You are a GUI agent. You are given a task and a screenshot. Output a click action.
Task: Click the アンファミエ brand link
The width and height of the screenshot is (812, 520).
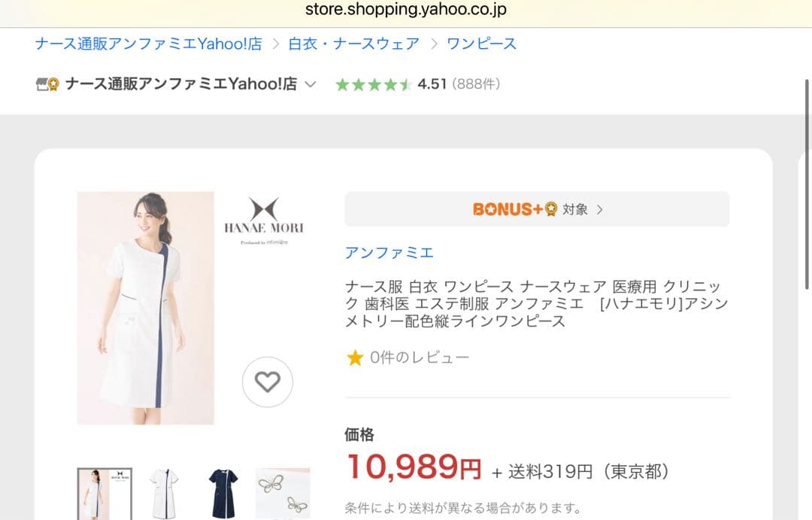tap(389, 253)
